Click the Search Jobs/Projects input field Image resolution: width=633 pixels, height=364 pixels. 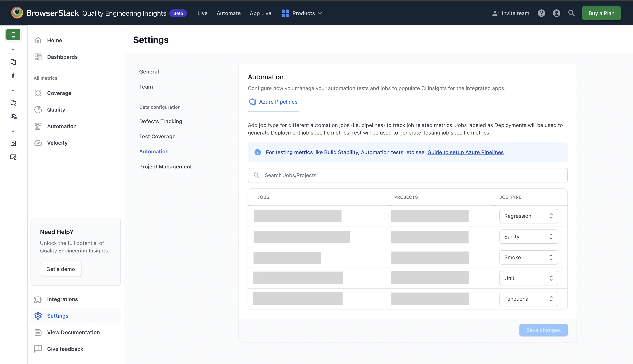click(408, 175)
